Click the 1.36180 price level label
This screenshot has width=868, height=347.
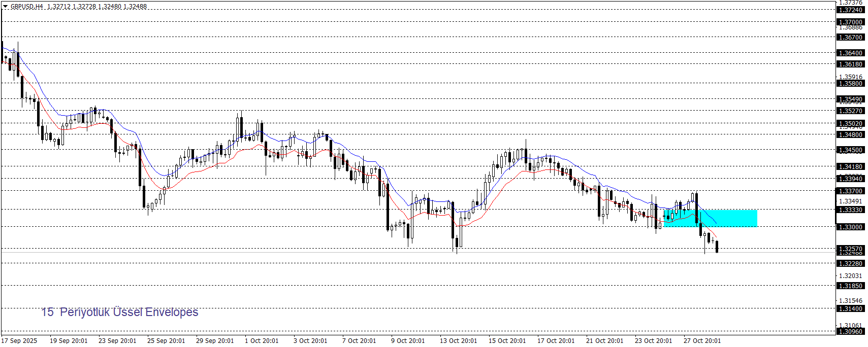850,64
